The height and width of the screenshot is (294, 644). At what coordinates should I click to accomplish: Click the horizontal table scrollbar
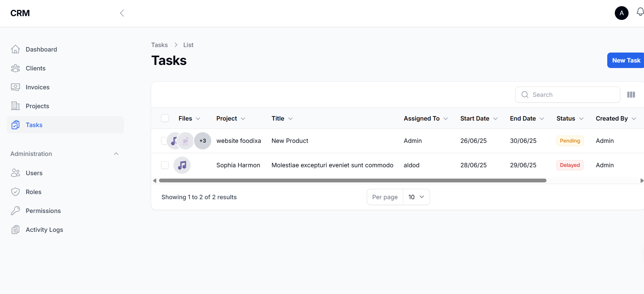click(352, 181)
